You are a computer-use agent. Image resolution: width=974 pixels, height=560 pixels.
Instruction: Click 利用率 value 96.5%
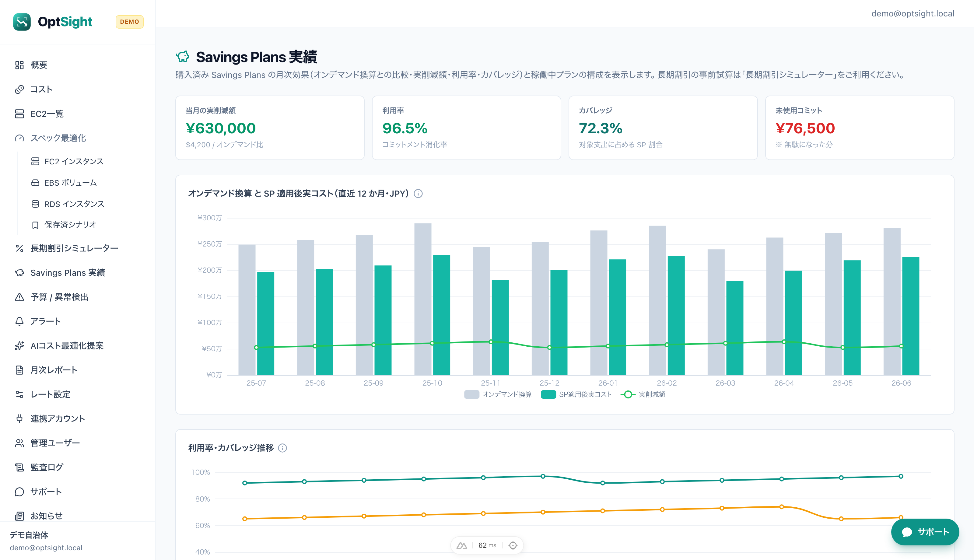[405, 128]
